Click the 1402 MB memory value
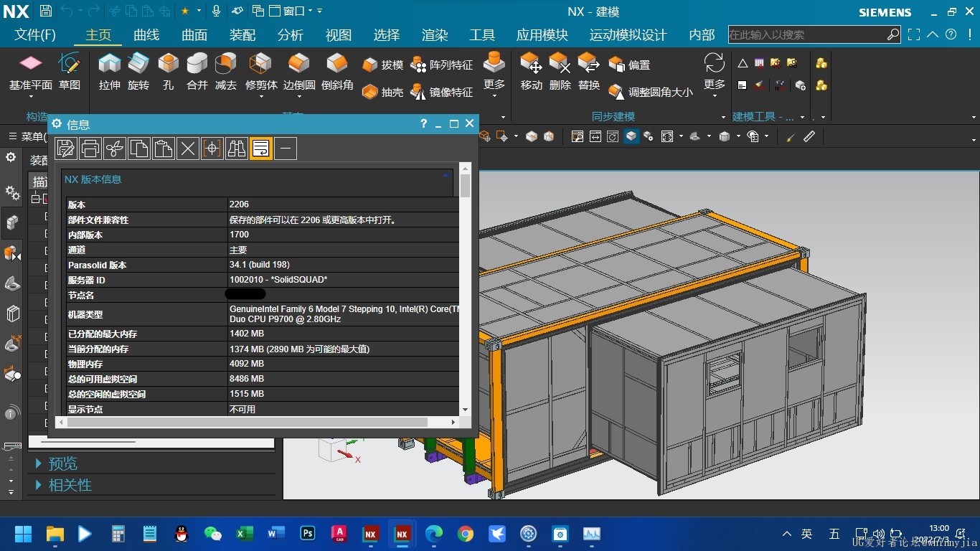 [247, 334]
